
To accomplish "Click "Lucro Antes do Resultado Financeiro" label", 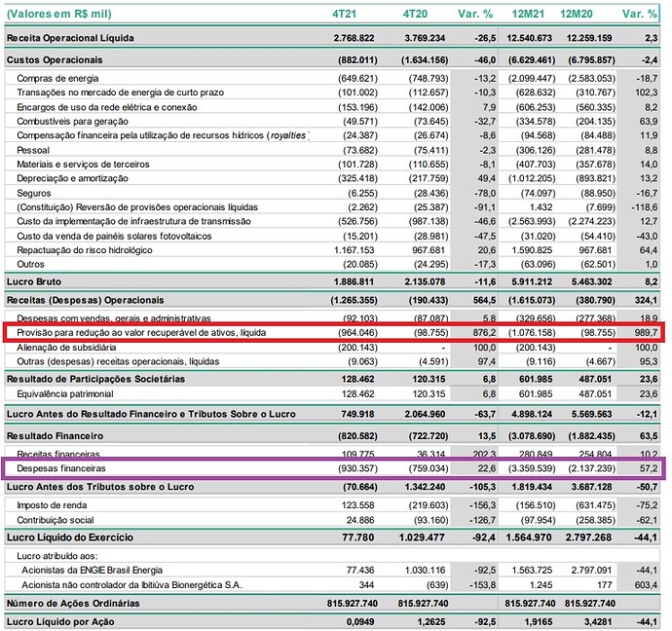I will point(151,414).
